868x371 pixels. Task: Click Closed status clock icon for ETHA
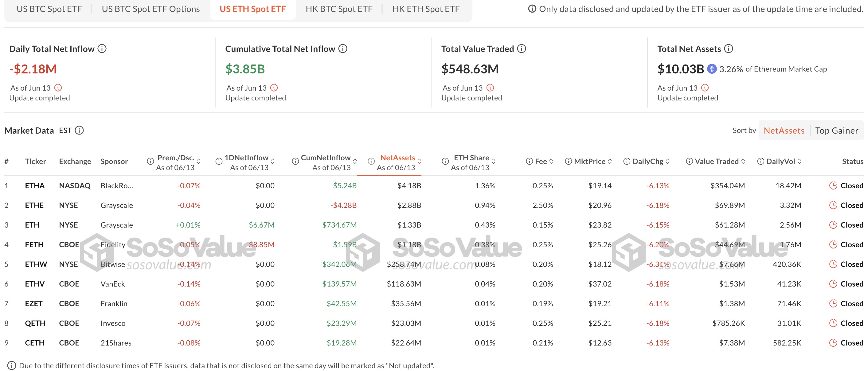click(833, 185)
